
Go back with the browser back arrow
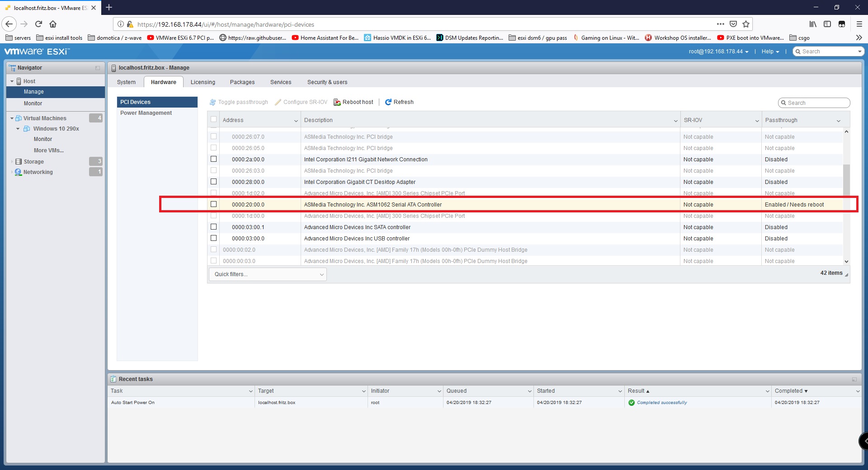(9, 24)
